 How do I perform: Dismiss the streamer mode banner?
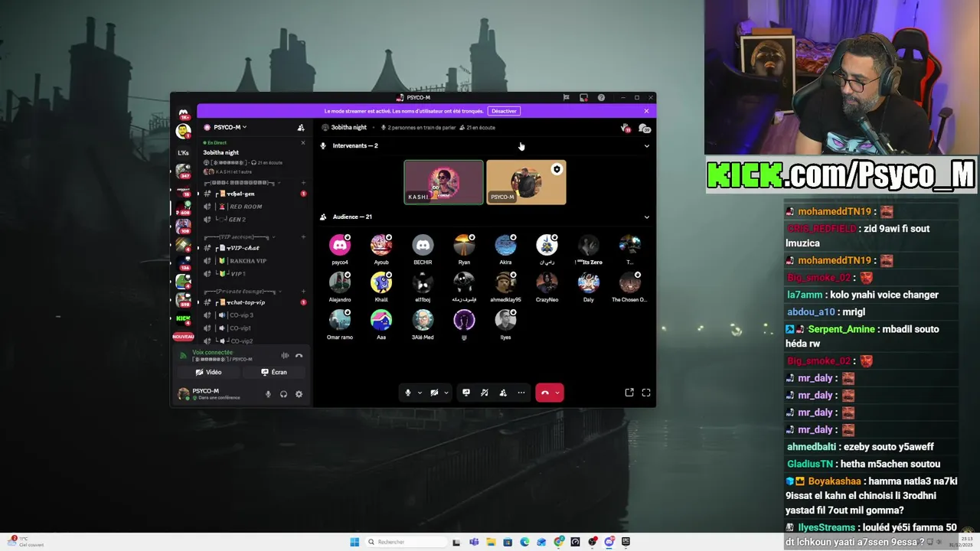click(646, 111)
